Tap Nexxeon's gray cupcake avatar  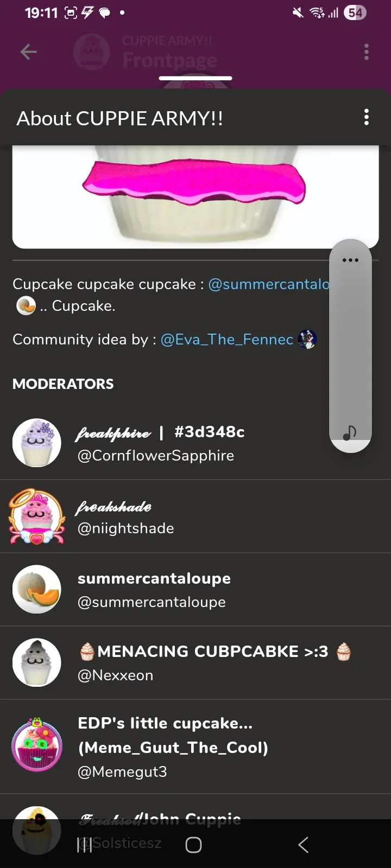(x=37, y=662)
